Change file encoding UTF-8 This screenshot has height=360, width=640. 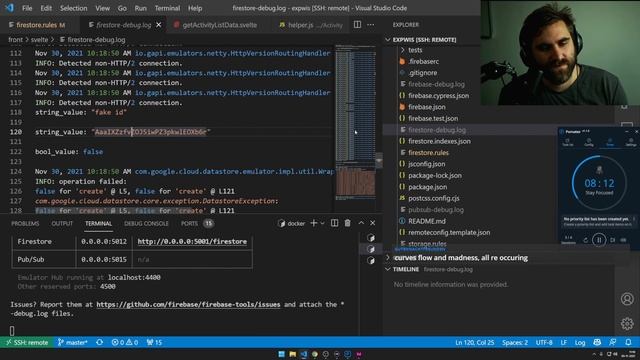[x=544, y=342]
